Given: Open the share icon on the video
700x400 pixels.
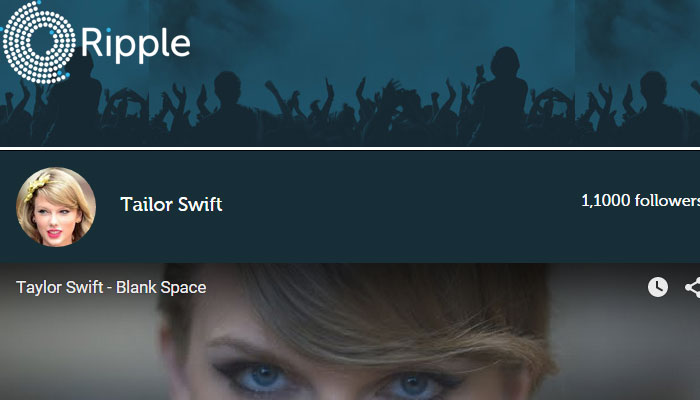Looking at the screenshot, I should 693,288.
